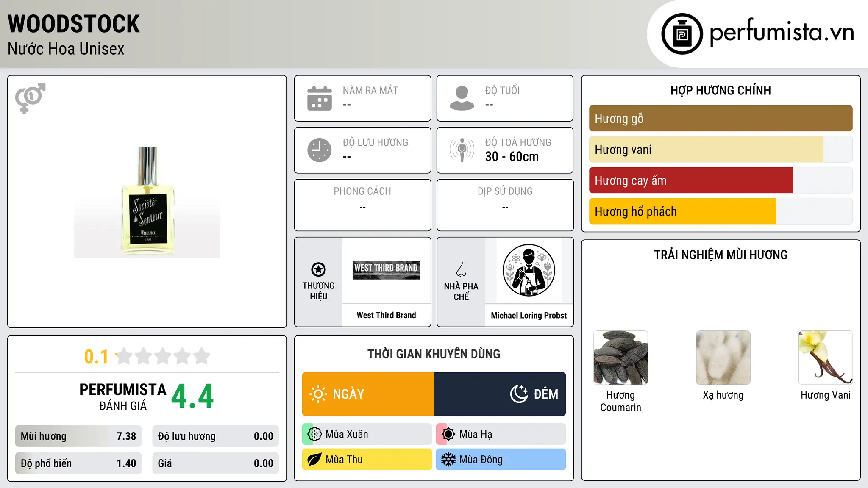Image resolution: width=868 pixels, height=488 pixels.
Task: Click the HỢP HƯƠNG CHÍNH heading
Action: [721, 90]
